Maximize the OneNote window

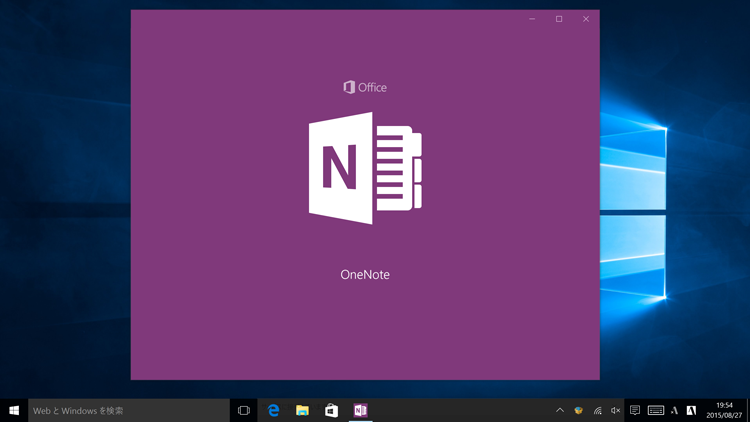(x=559, y=19)
